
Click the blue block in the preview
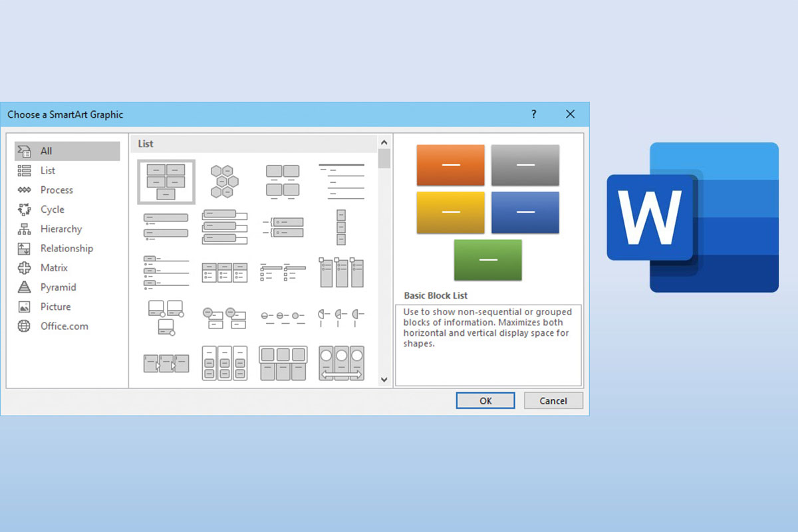(525, 212)
